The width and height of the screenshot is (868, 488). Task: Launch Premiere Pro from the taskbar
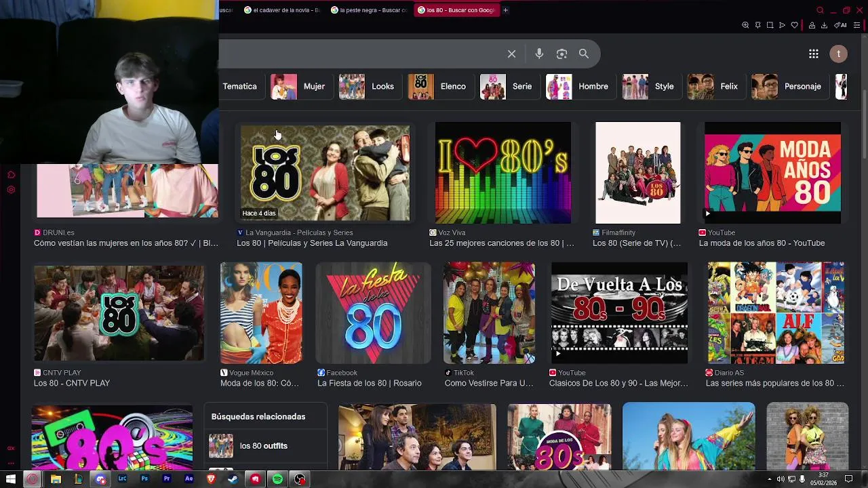(x=167, y=479)
